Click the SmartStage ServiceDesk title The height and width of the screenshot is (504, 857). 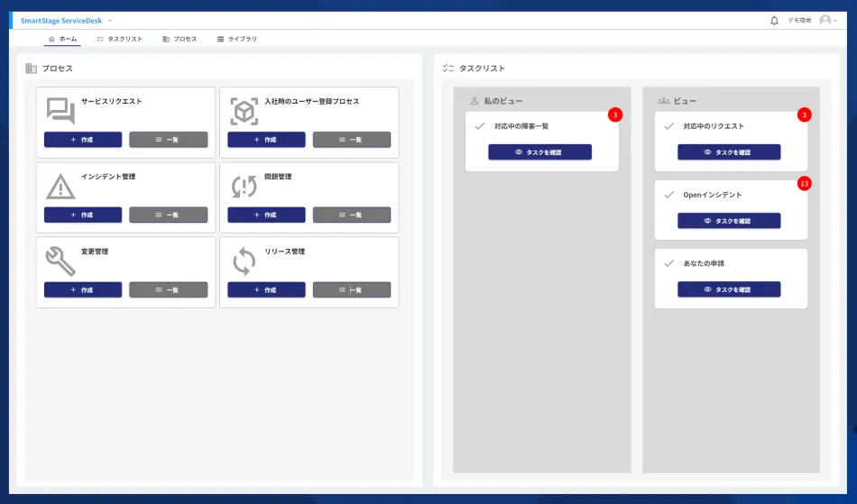tap(61, 21)
